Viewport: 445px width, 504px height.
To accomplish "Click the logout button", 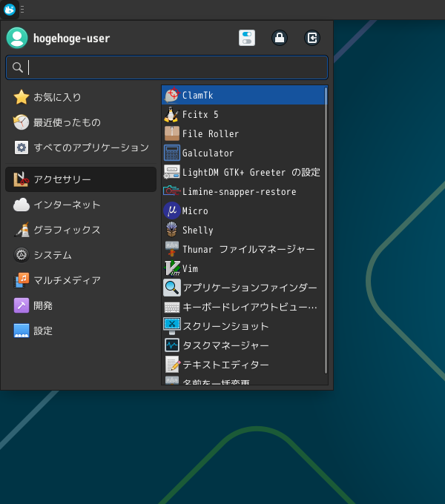I will (x=312, y=38).
